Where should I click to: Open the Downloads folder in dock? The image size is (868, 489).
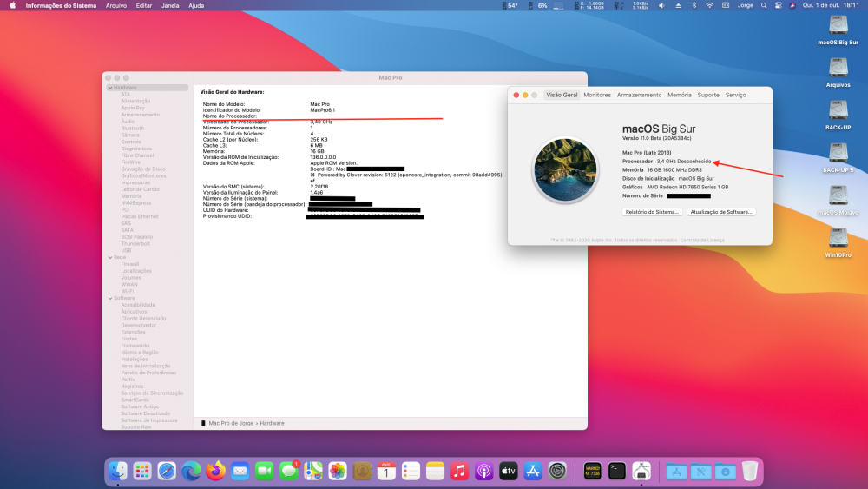point(725,472)
